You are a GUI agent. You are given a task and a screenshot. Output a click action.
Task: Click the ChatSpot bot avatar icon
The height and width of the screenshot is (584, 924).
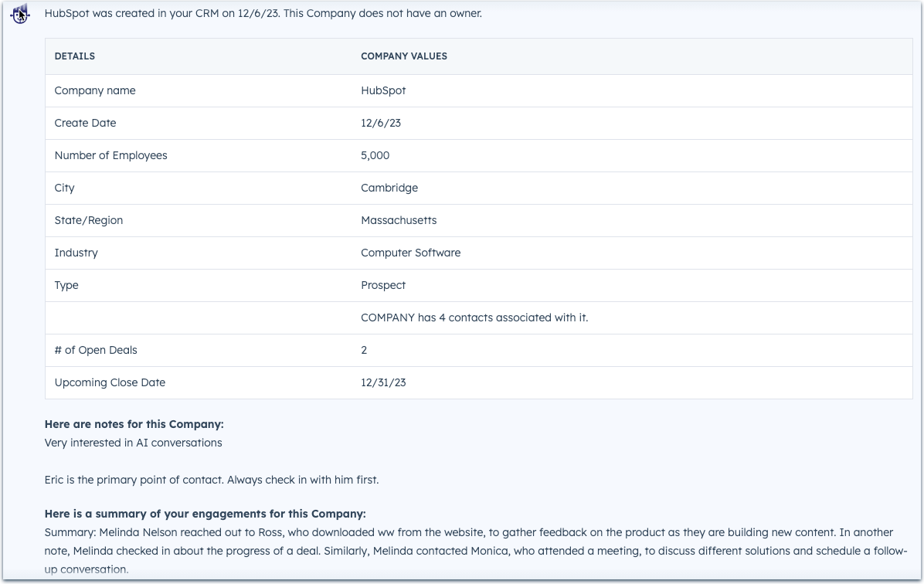[21, 15]
